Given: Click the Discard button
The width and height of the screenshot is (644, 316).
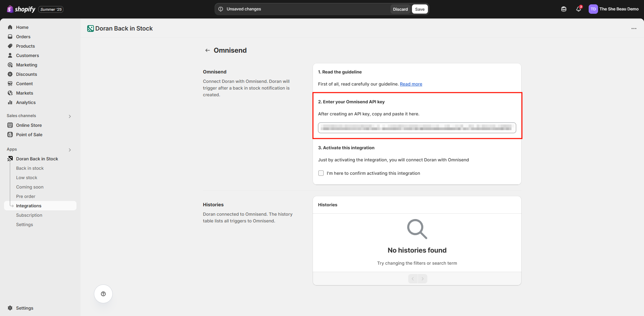Looking at the screenshot, I should (400, 9).
